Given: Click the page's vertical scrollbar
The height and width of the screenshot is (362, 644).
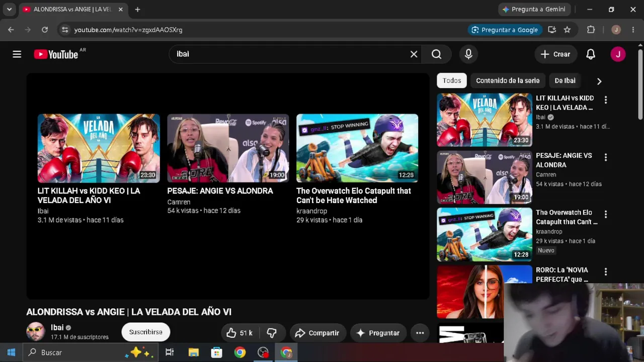Looking at the screenshot, I should click(x=640, y=84).
